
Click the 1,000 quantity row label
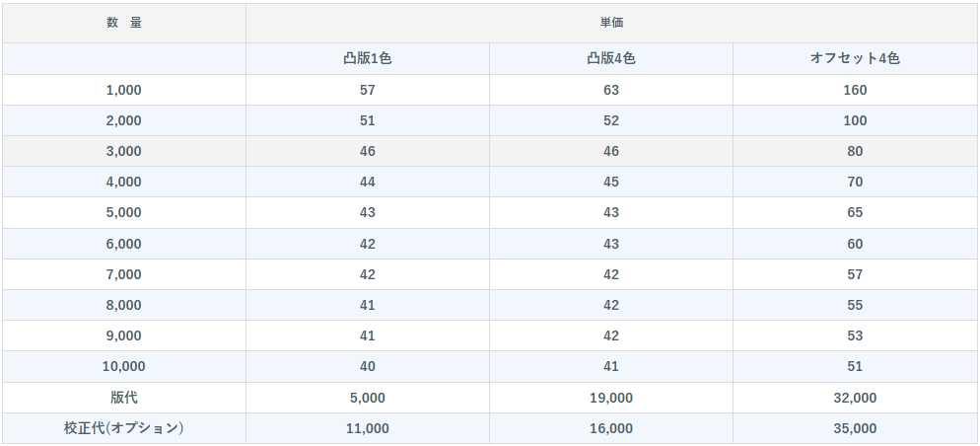click(x=124, y=90)
